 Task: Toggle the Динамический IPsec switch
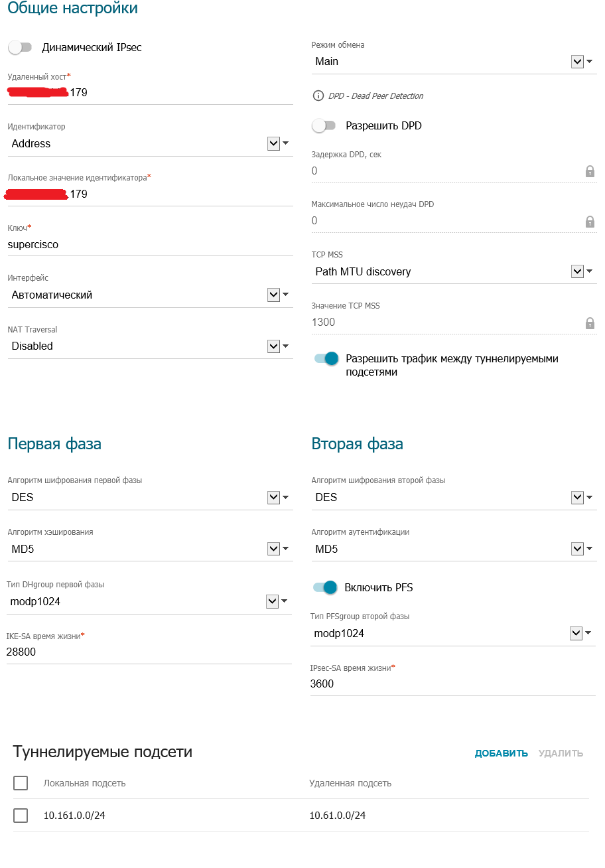20,47
